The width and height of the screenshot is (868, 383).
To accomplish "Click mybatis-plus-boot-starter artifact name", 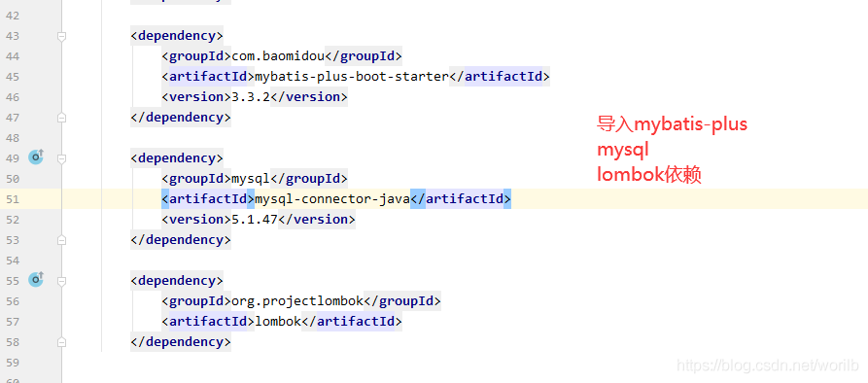I will [352, 77].
